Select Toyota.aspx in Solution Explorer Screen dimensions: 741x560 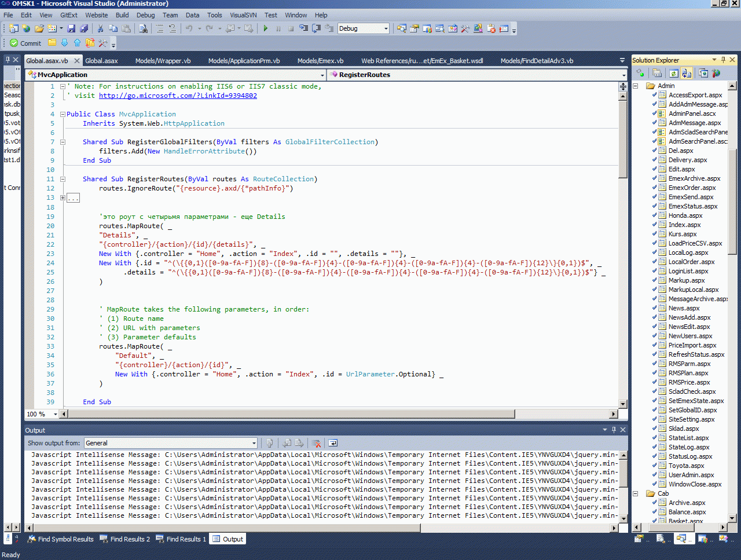pos(686,466)
